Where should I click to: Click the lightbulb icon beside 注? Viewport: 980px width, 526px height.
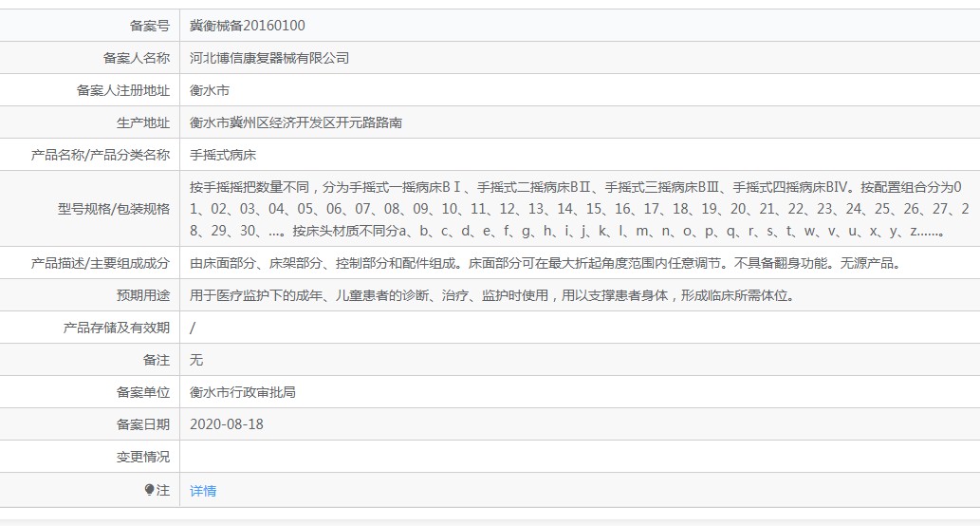pyautogui.click(x=149, y=490)
